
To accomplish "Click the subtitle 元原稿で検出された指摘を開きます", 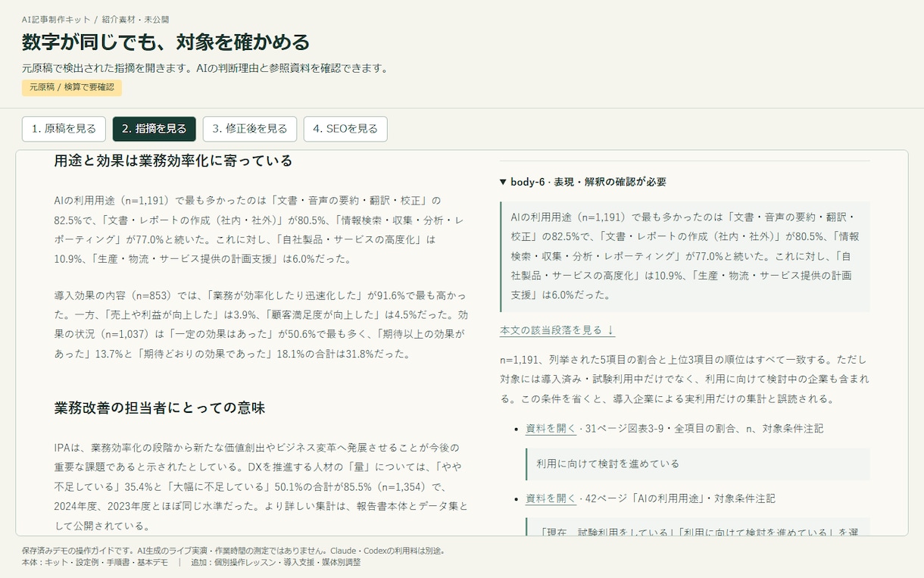I will 205,68.
